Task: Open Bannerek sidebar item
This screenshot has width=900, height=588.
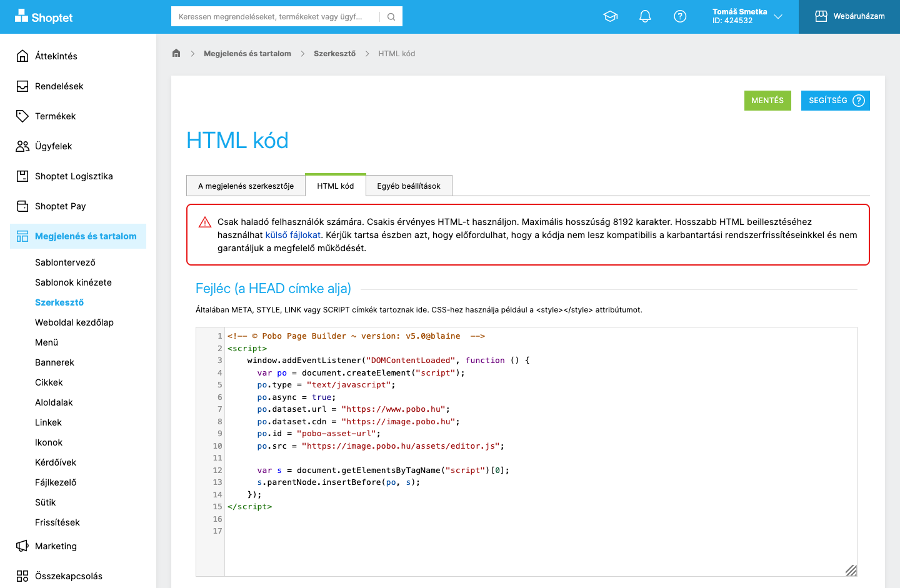Action: click(x=54, y=362)
